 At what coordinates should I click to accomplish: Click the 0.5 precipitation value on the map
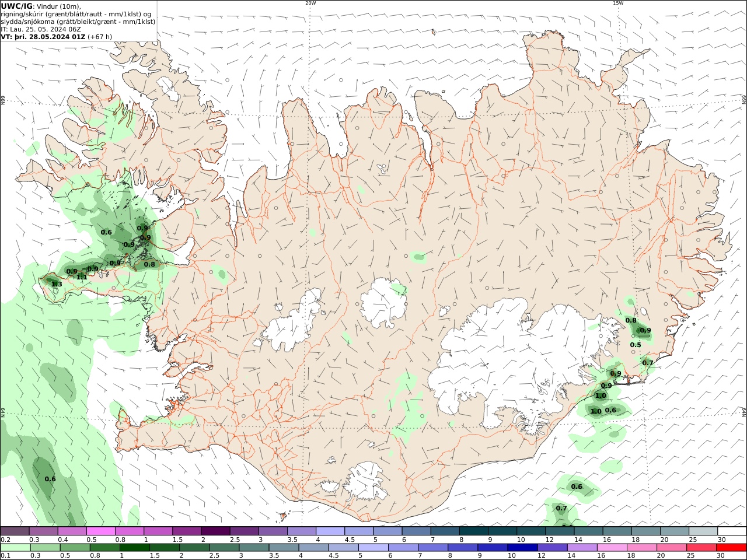tap(636, 345)
